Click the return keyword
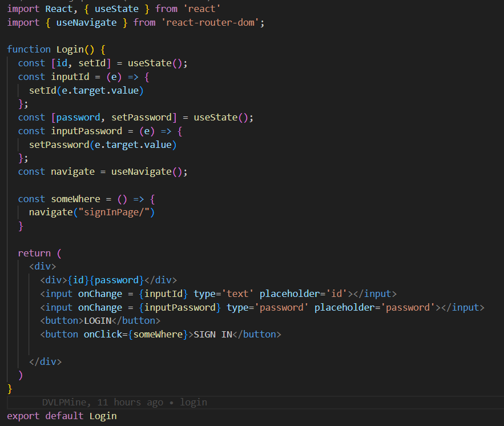Image resolution: width=504 pixels, height=426 pixels. [34, 254]
